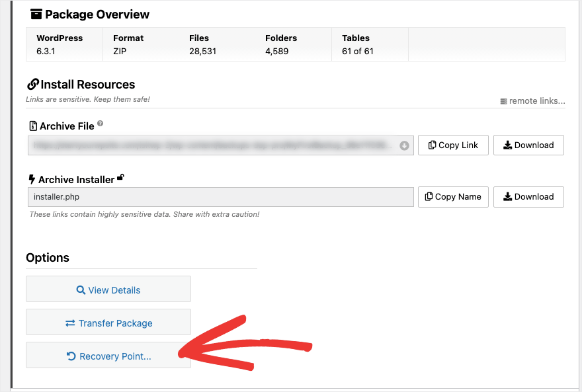Select the 4,589 folders count
This screenshot has width=582, height=392.
tap(277, 51)
